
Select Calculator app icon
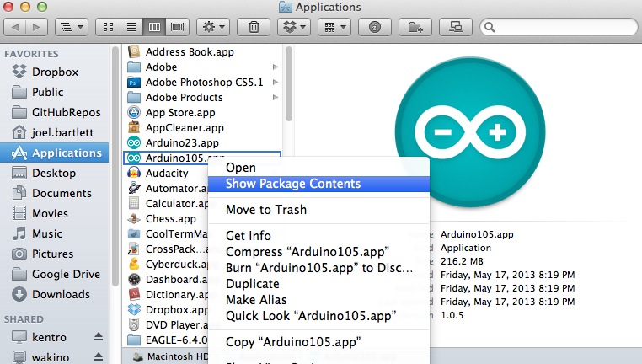(x=134, y=203)
